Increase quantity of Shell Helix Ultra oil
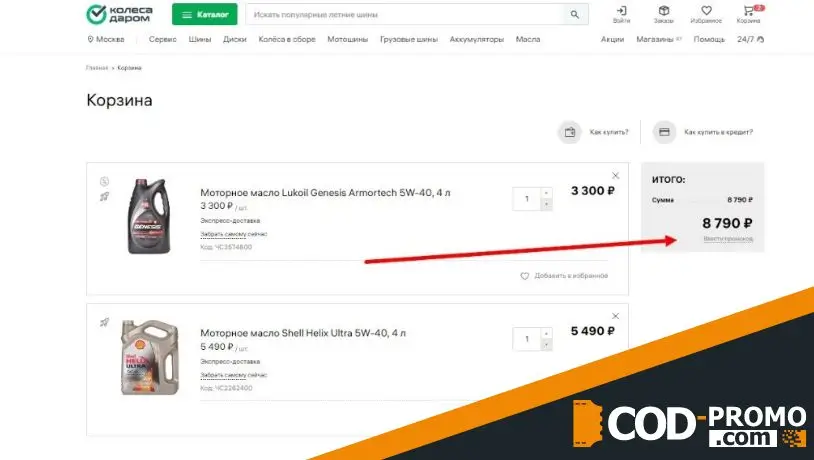This screenshot has height=460, width=814. (x=546, y=333)
